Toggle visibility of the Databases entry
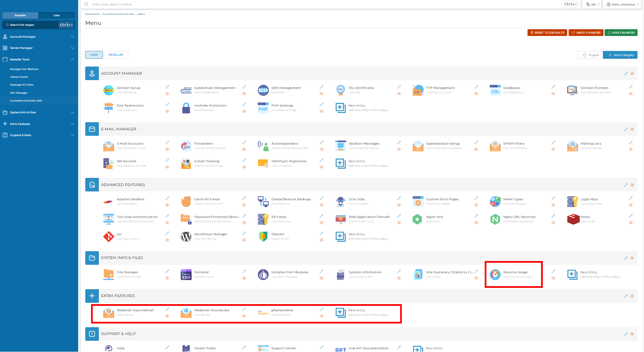 click(553, 94)
